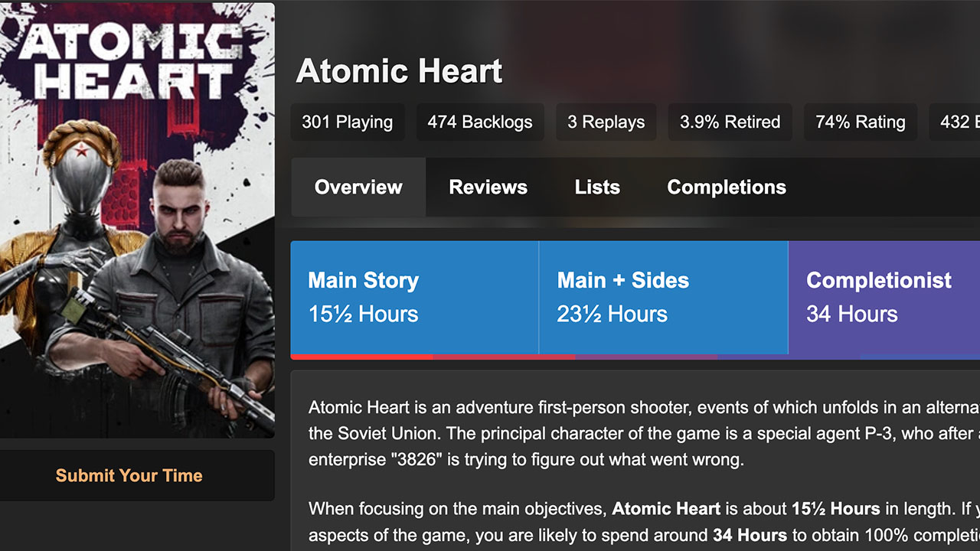Open the Reviews tab
Viewport: 980px width, 551px height.
tap(488, 187)
